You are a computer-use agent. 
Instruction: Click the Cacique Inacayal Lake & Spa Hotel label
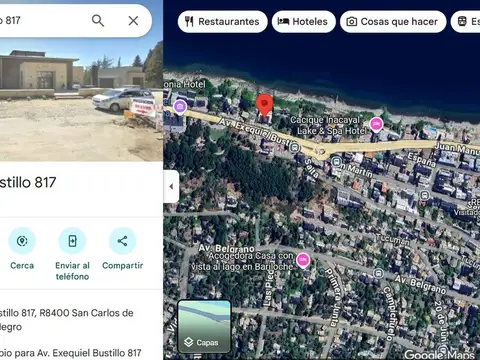coord(328,125)
